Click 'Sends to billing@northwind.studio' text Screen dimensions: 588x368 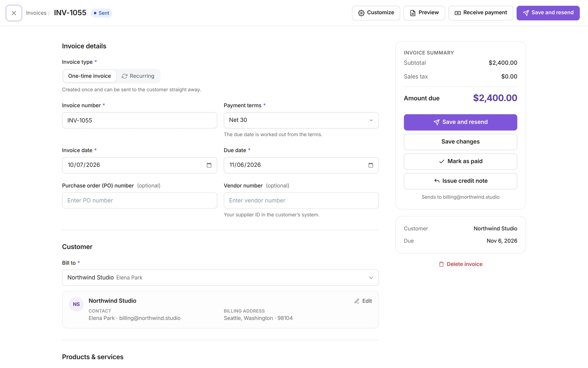(x=460, y=197)
